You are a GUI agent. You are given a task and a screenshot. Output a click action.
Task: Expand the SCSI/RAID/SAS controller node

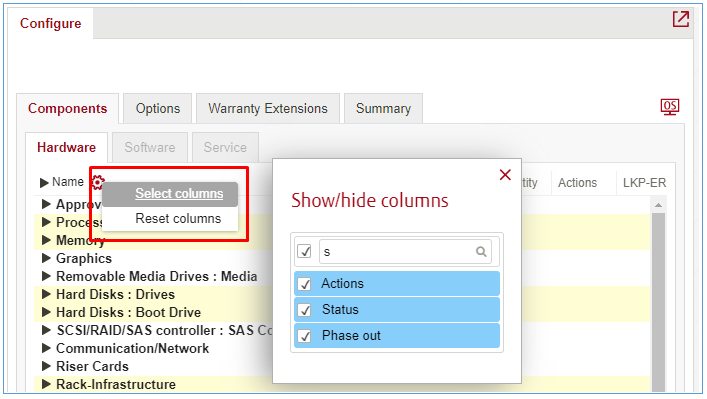pos(46,330)
